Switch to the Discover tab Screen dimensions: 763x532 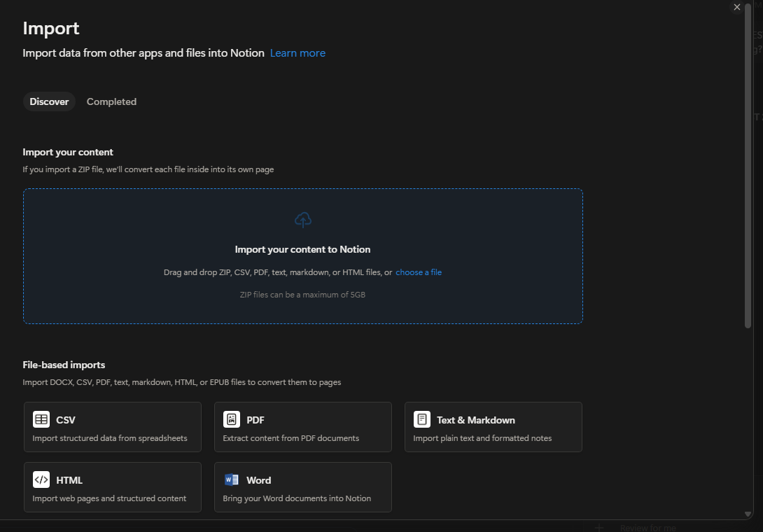[49, 101]
